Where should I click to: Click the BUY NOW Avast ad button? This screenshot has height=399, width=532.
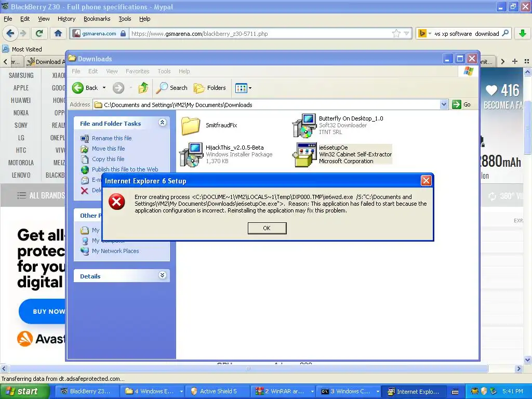[43, 311]
